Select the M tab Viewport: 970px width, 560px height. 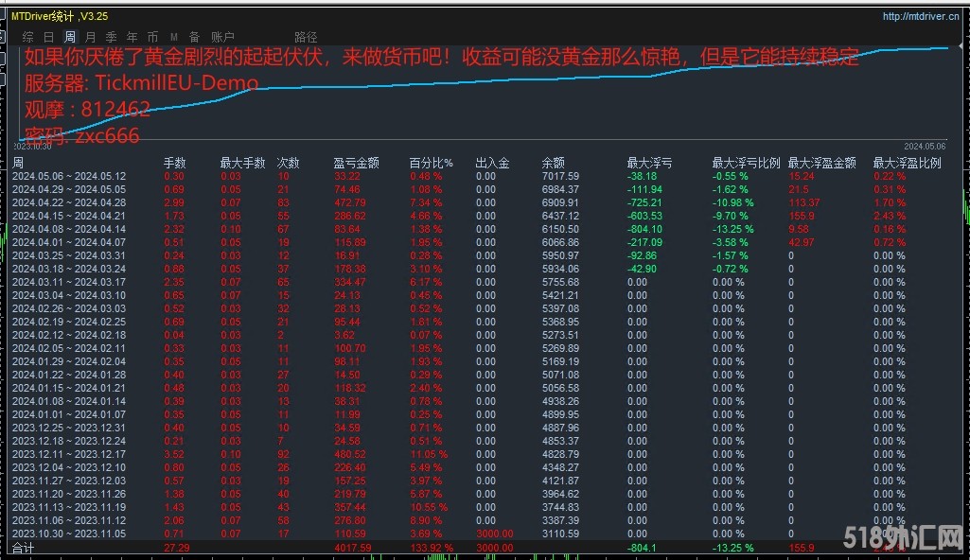pyautogui.click(x=174, y=37)
